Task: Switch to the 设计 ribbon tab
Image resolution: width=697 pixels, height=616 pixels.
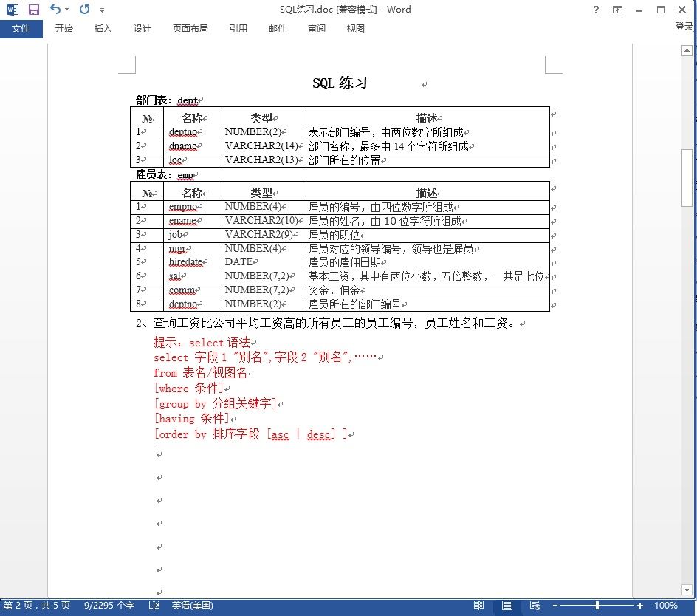Action: coord(143,29)
